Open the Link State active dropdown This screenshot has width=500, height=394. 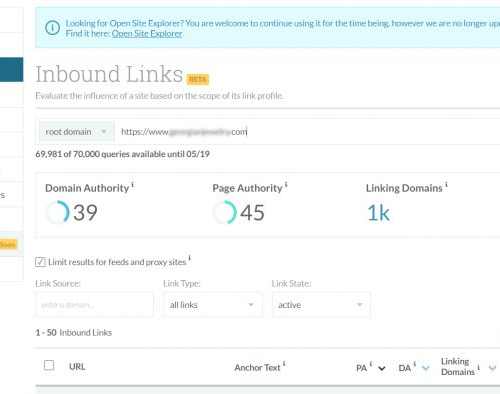(321, 305)
